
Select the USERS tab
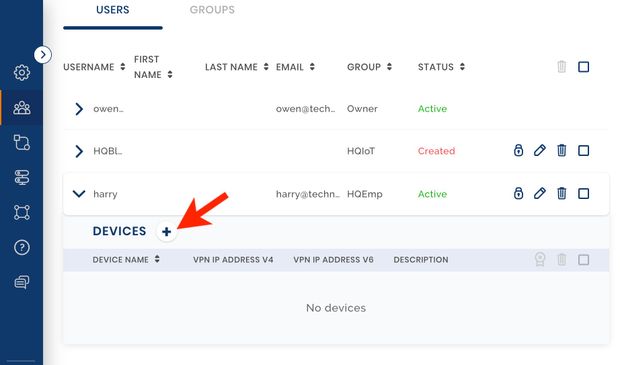(113, 10)
